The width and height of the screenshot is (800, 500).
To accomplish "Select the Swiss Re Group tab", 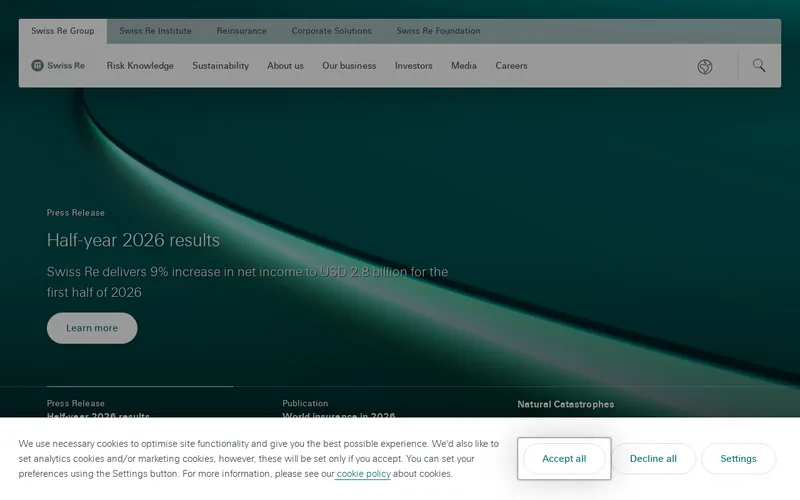I will [x=63, y=31].
